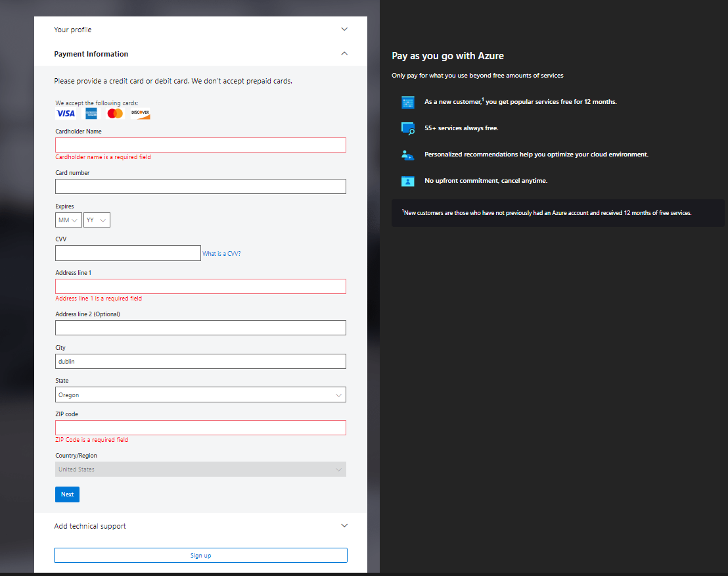The image size is (728, 576).
Task: Collapse the Payment Information section
Action: [344, 53]
